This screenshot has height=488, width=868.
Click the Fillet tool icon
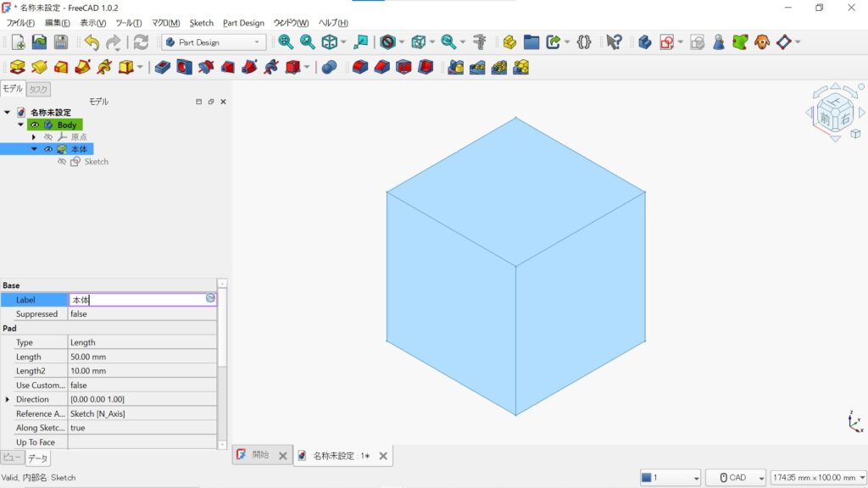point(360,67)
